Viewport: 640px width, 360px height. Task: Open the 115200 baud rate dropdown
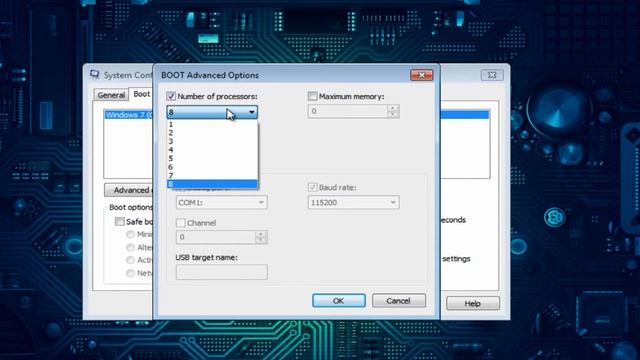(353, 202)
